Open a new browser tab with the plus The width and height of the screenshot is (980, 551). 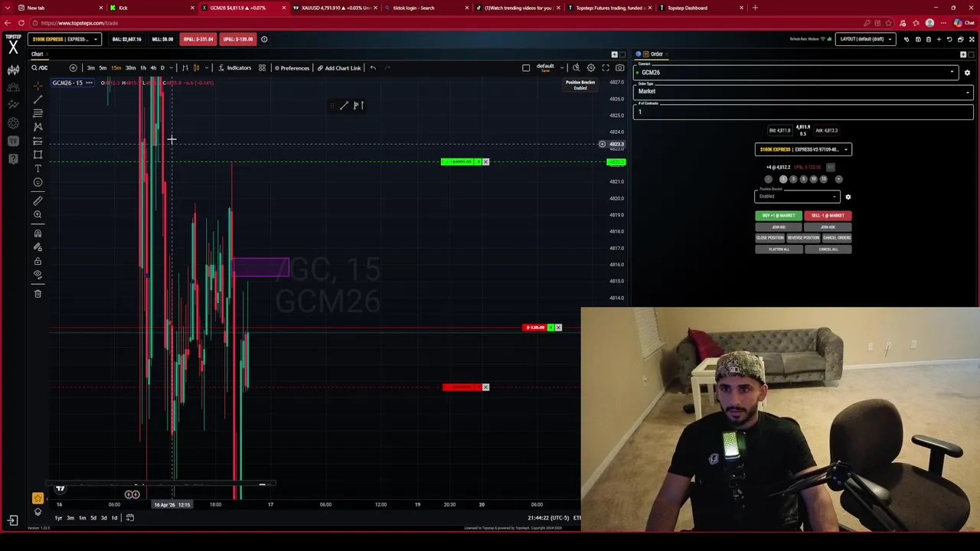click(755, 8)
